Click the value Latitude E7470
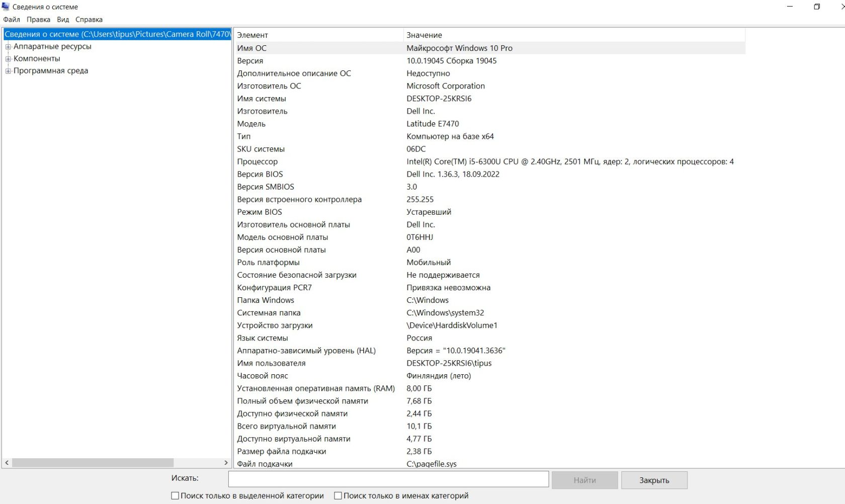Image resolution: width=845 pixels, height=504 pixels. (x=433, y=124)
